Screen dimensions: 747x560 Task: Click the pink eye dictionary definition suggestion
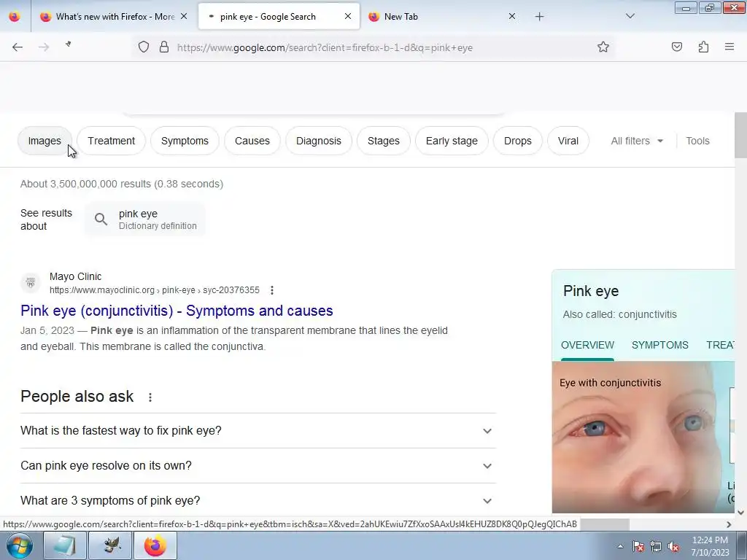[x=145, y=219]
